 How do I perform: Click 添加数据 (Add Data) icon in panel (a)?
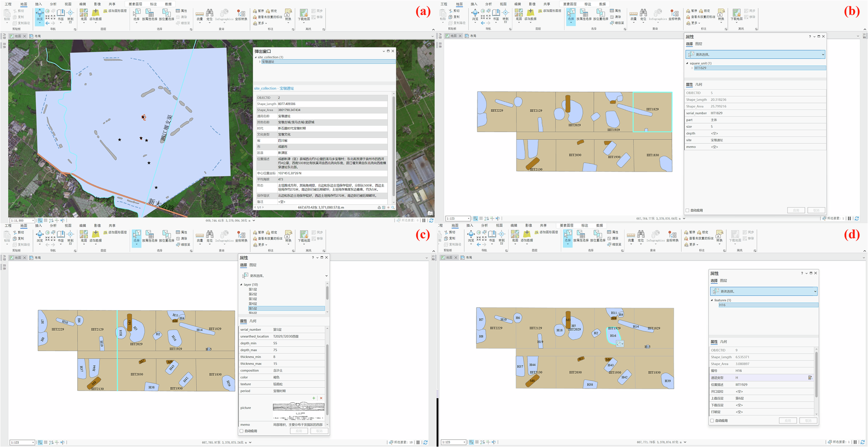coord(95,14)
